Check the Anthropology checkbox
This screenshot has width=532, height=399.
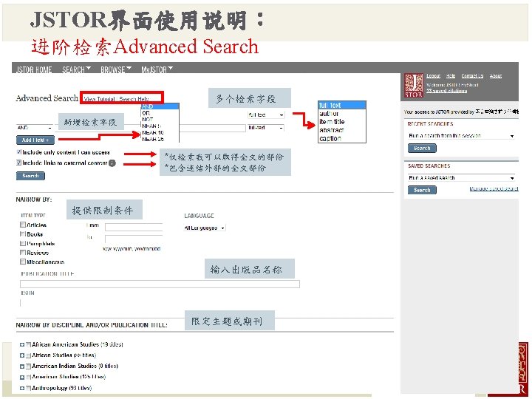coord(29,388)
